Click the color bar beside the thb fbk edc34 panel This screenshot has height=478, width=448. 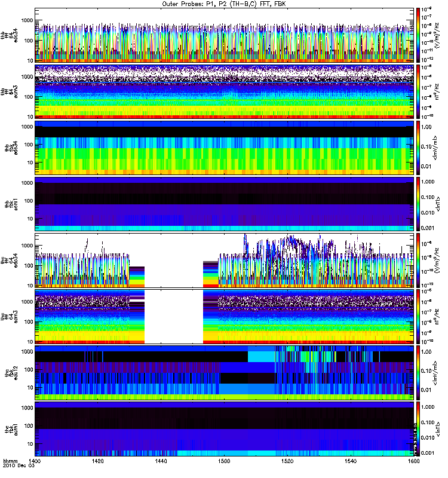point(418,148)
